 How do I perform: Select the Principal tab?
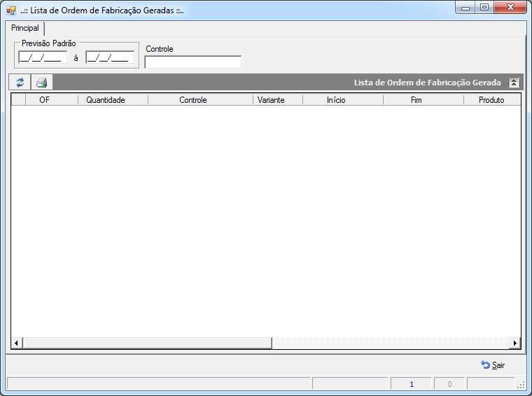coord(24,28)
